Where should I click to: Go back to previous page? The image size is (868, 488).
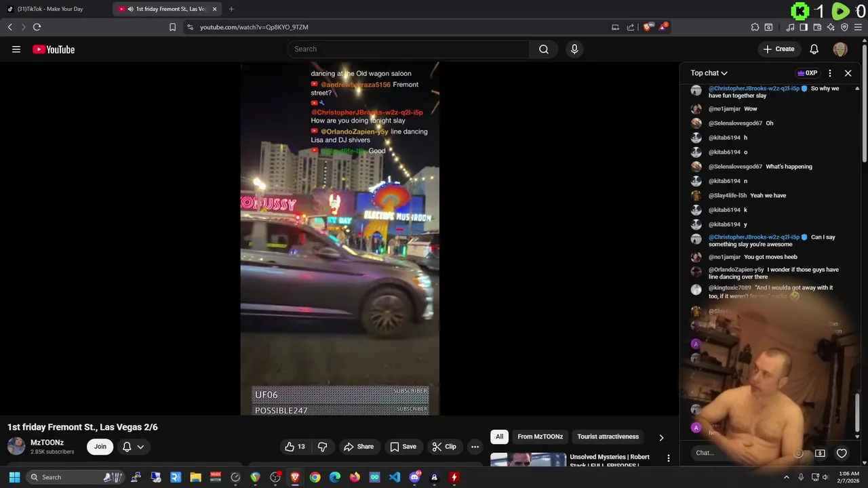click(9, 27)
